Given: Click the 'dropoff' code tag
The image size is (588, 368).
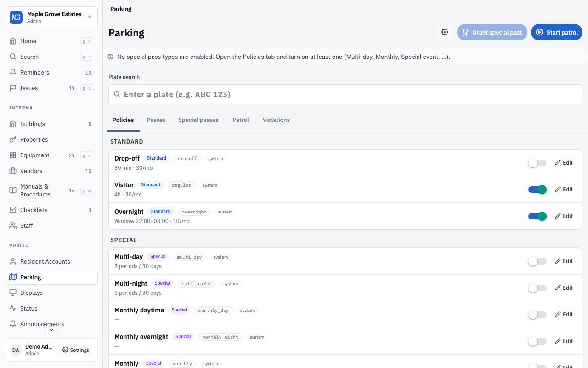Looking at the screenshot, I should click(x=187, y=159).
